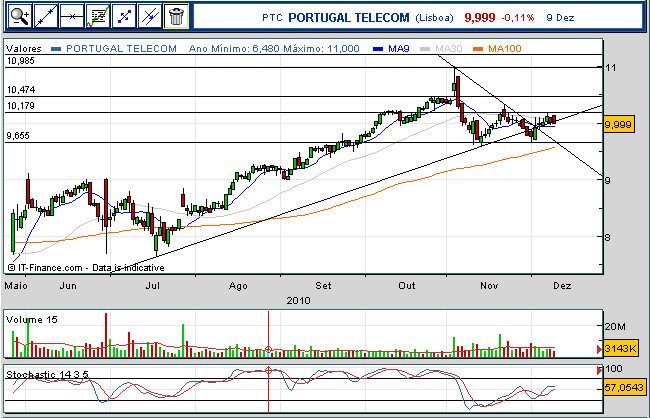Click the 3143K volume value tag
Screen dimensions: 650x418
tap(620, 348)
